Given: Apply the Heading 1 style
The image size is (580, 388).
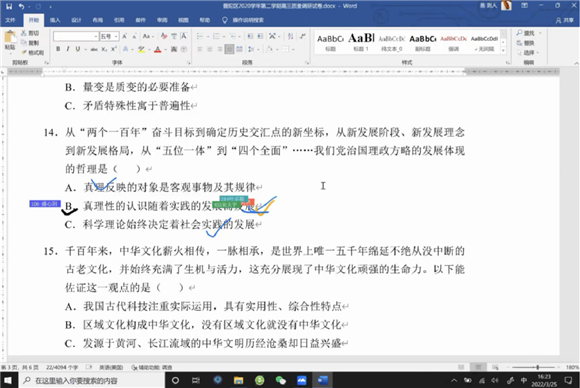Looking at the screenshot, I should (361, 42).
